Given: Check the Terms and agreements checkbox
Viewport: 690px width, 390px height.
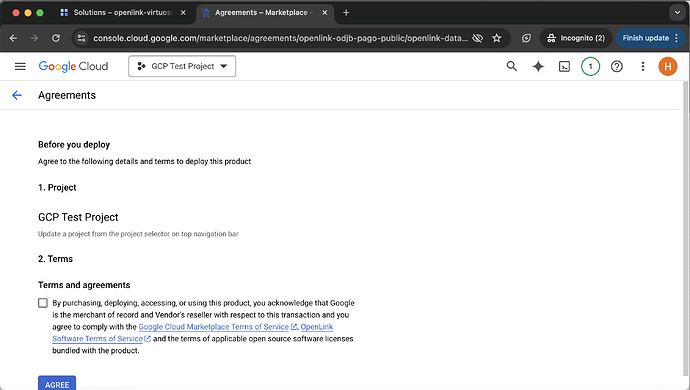Looking at the screenshot, I should click(43, 303).
